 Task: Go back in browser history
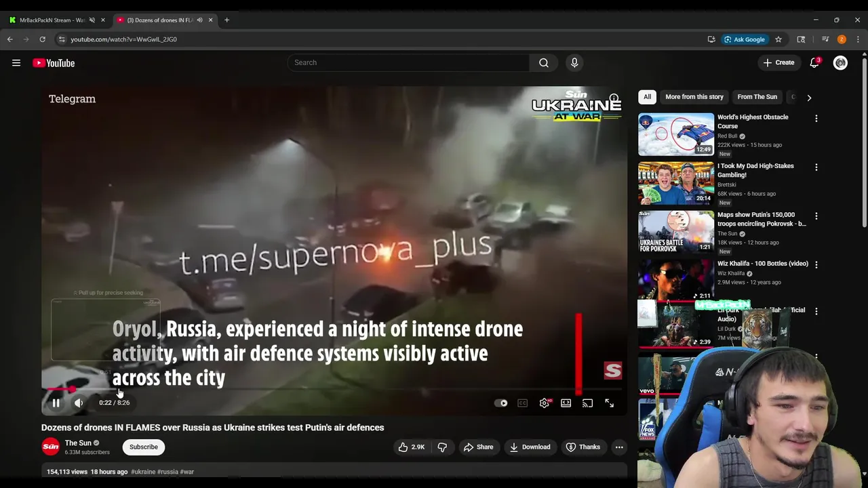click(x=10, y=39)
